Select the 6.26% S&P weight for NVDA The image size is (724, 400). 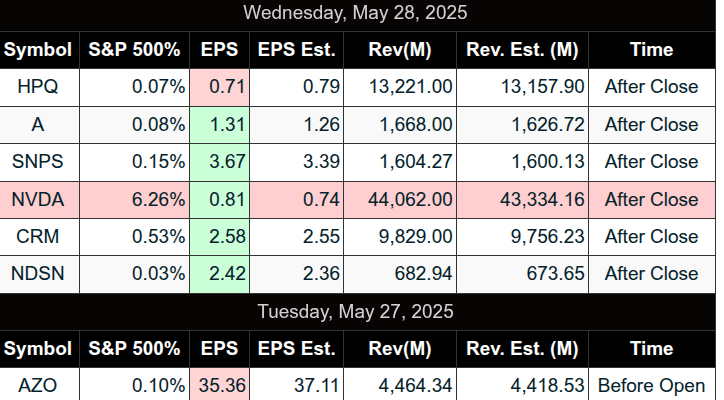tap(134, 200)
